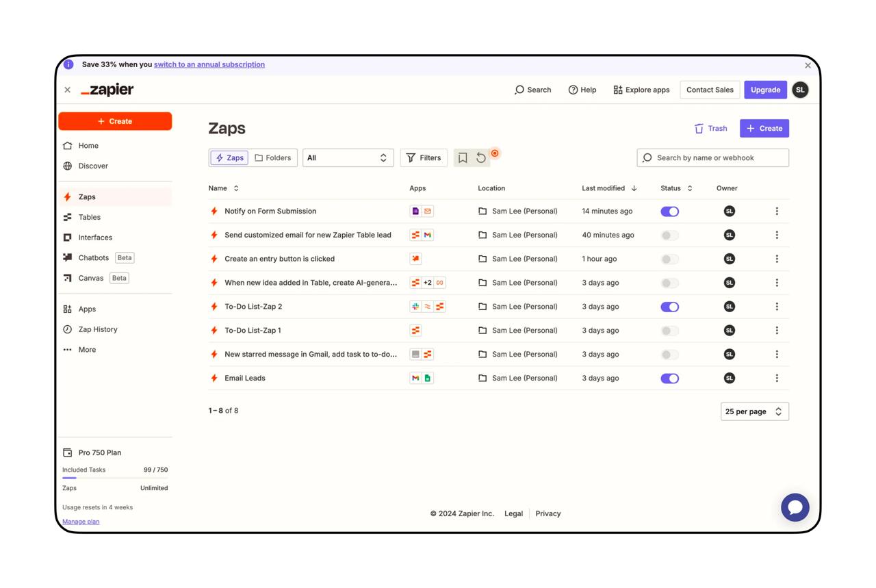The image size is (876, 588).
Task: Select Zaps in sidebar
Action: point(115,197)
